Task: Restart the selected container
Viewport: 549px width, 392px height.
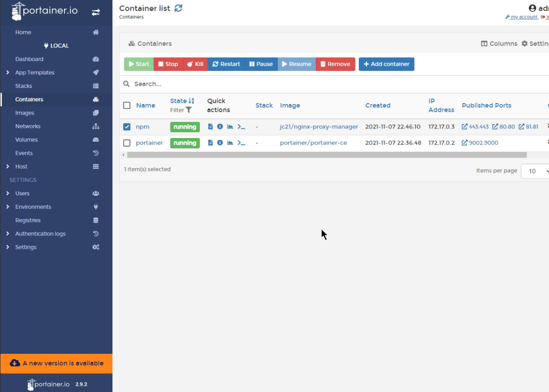Action: coord(226,64)
